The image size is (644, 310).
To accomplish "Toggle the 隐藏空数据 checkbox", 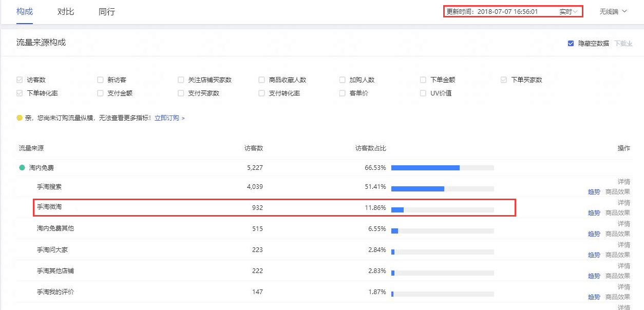I will pyautogui.click(x=571, y=44).
